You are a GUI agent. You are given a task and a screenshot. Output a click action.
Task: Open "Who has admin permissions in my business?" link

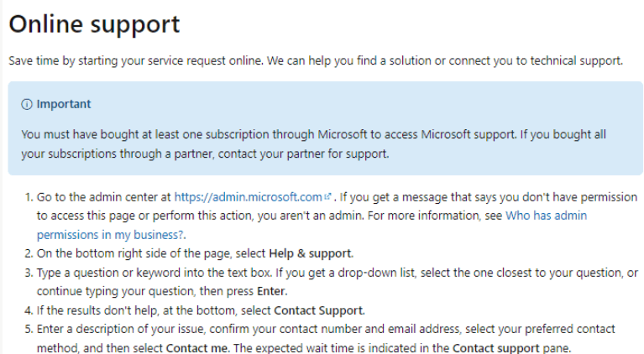coord(547,216)
